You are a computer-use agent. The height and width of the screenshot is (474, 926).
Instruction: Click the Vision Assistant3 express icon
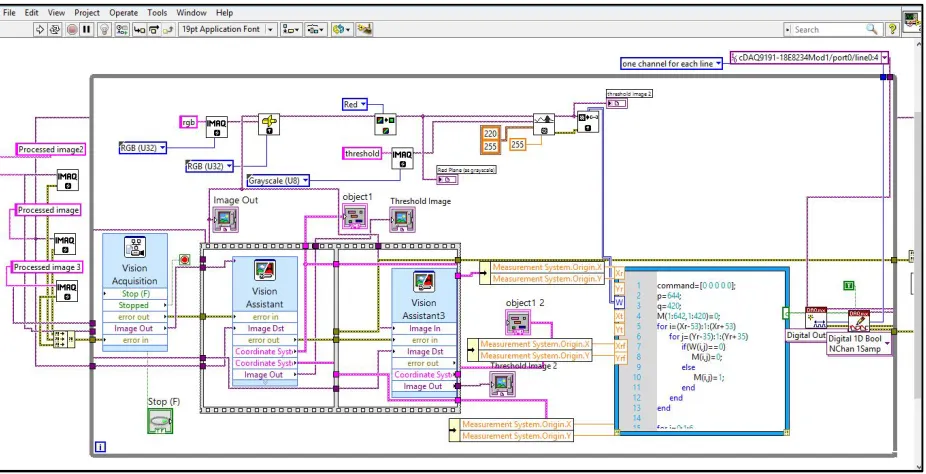coord(424,282)
